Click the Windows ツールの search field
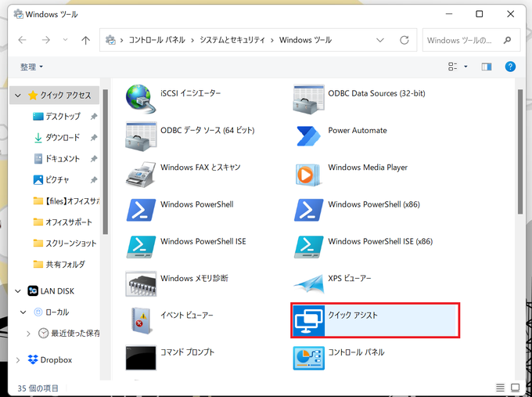 [471, 40]
